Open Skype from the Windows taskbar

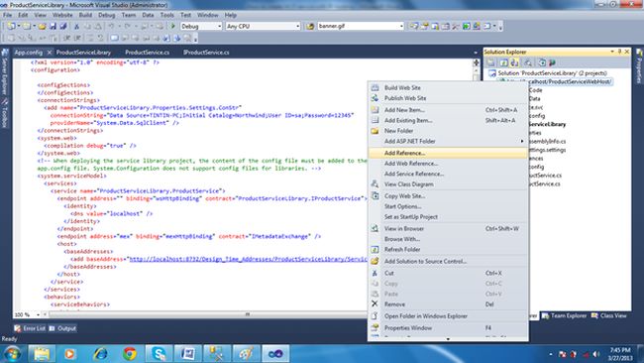(159, 353)
